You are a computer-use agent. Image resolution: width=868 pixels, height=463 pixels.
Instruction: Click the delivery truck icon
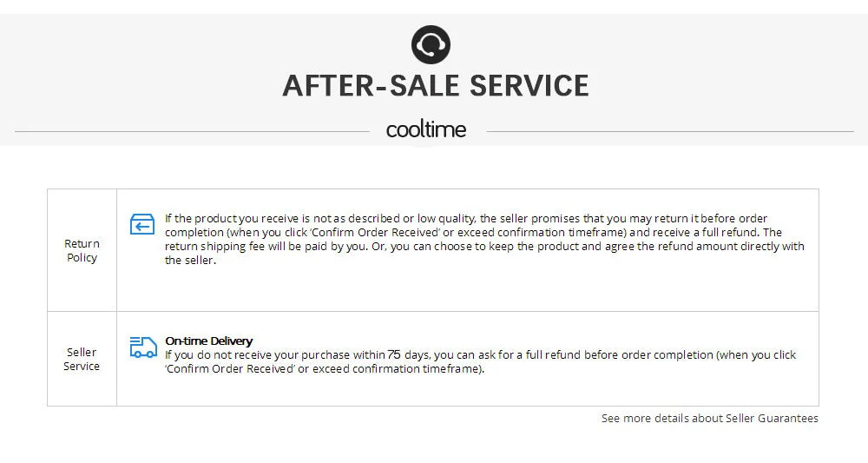[x=142, y=347]
